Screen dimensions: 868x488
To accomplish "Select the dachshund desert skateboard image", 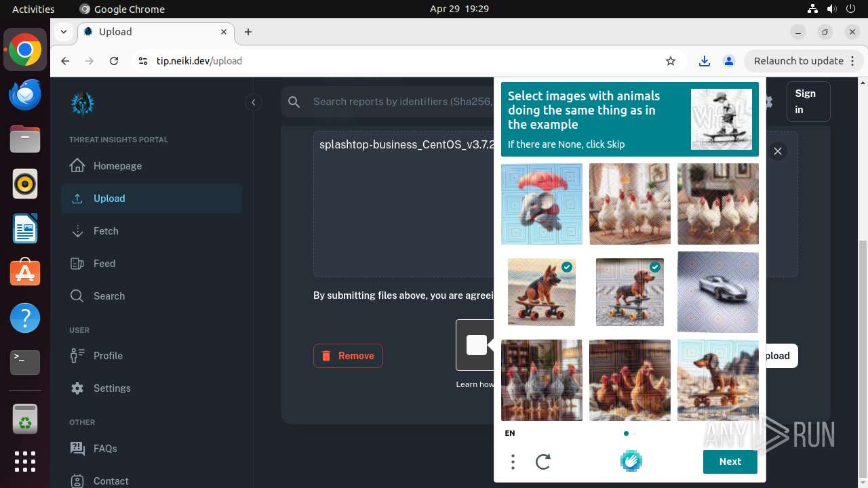I will pyautogui.click(x=718, y=380).
